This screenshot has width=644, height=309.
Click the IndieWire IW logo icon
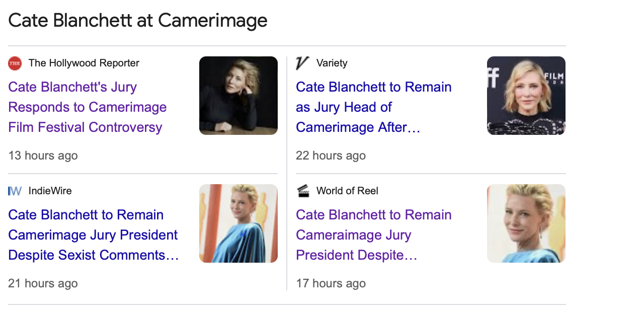15,191
